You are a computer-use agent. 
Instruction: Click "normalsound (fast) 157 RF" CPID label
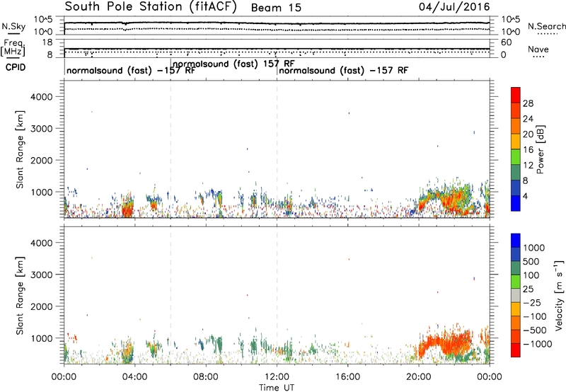(233, 64)
